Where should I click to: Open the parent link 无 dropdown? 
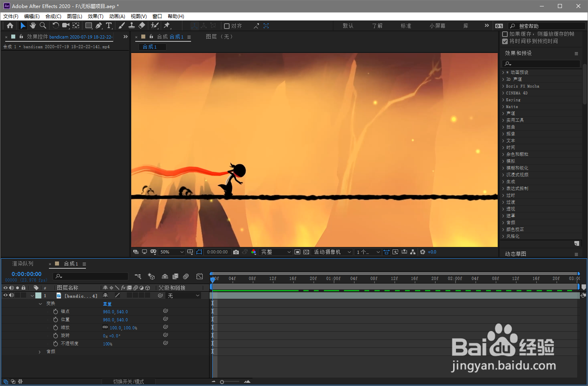(183, 296)
